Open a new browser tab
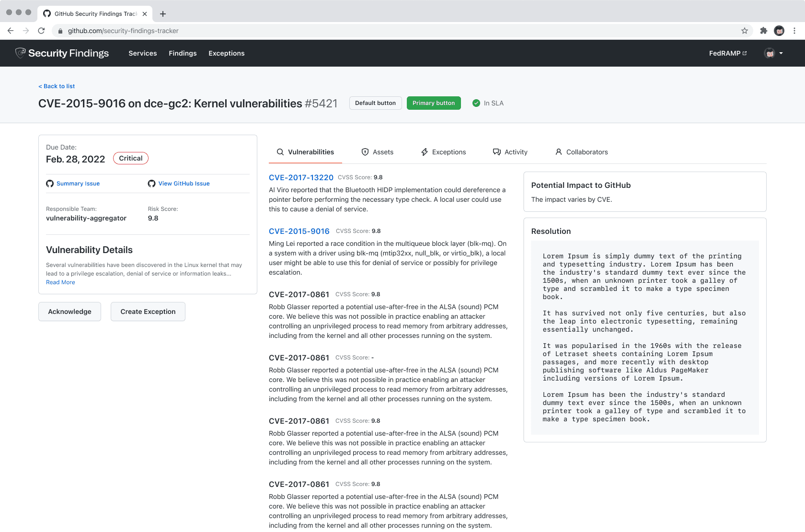805x532 pixels. 163,14
